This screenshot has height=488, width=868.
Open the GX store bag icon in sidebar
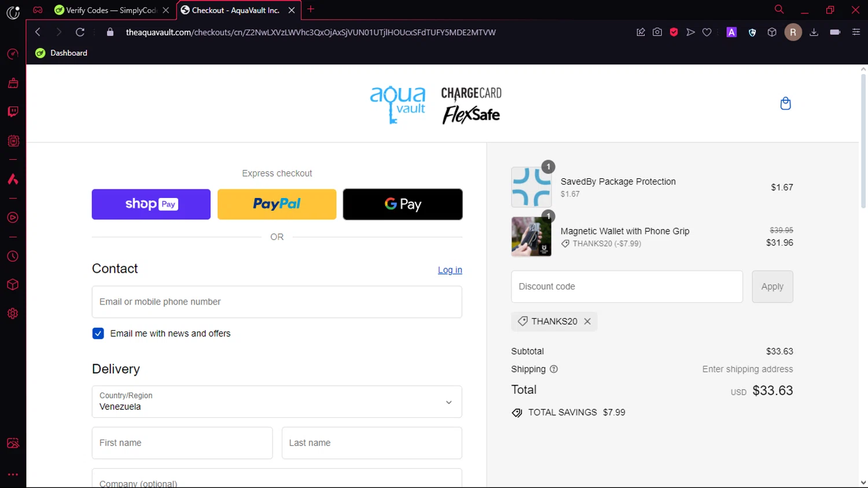coord(13,83)
